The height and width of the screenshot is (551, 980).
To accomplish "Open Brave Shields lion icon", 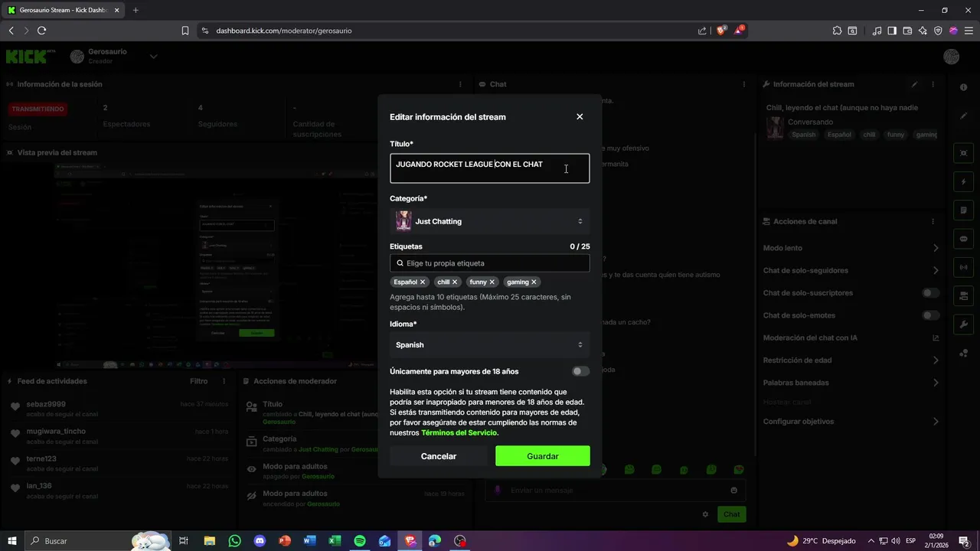I will tap(721, 31).
